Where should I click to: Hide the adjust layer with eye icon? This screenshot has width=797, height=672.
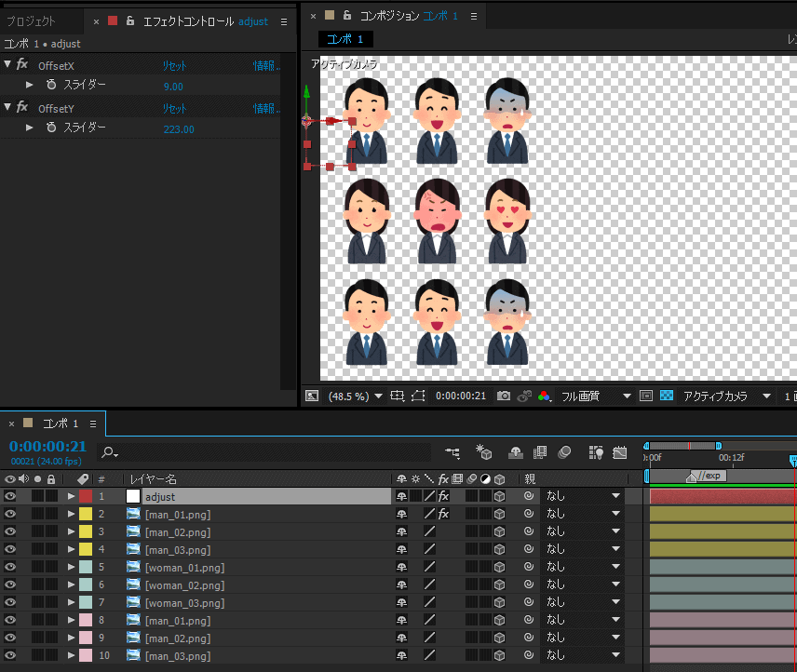tap(10, 497)
